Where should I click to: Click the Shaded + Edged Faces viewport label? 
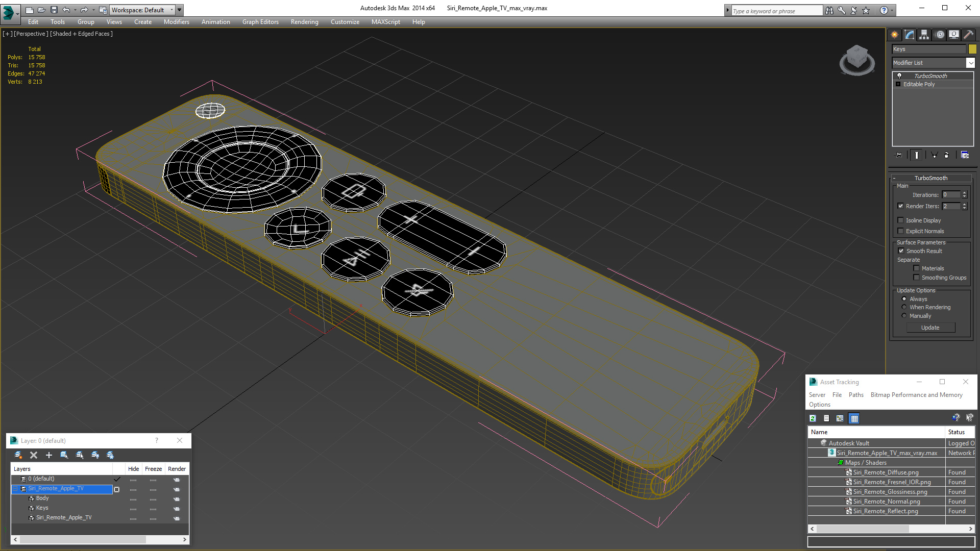[81, 34]
